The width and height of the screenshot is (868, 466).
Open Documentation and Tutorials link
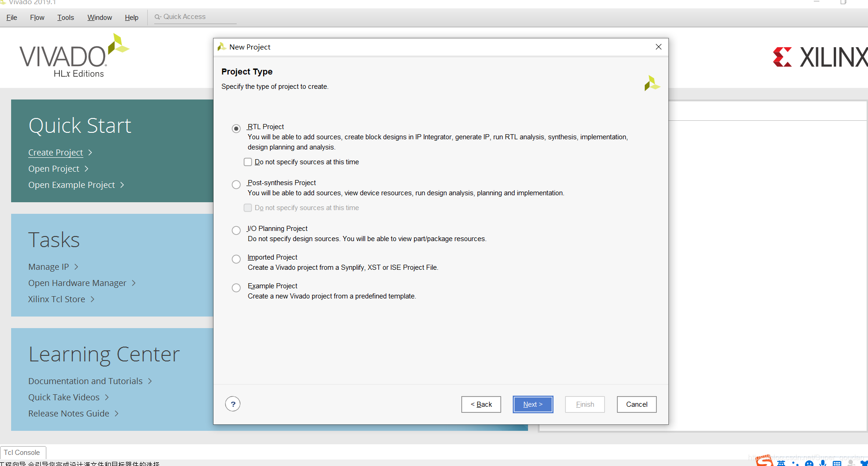[85, 381]
